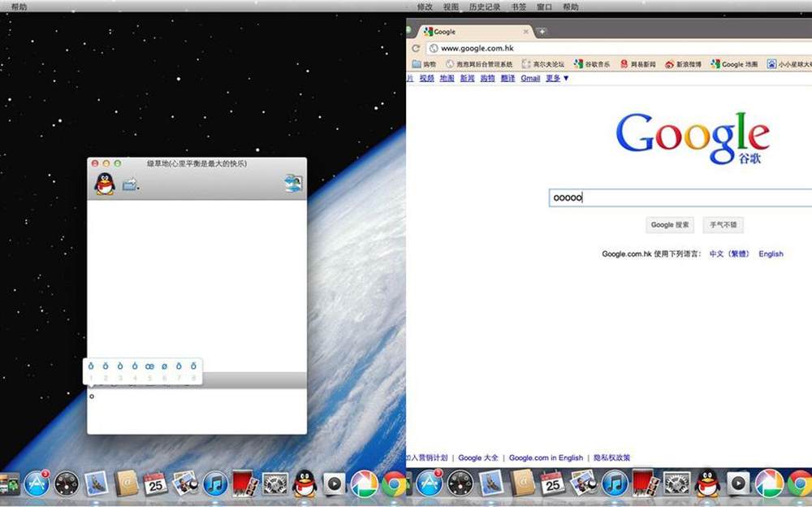Open iCal in dock below QQ chat window
812x507 pixels.
[x=155, y=483]
